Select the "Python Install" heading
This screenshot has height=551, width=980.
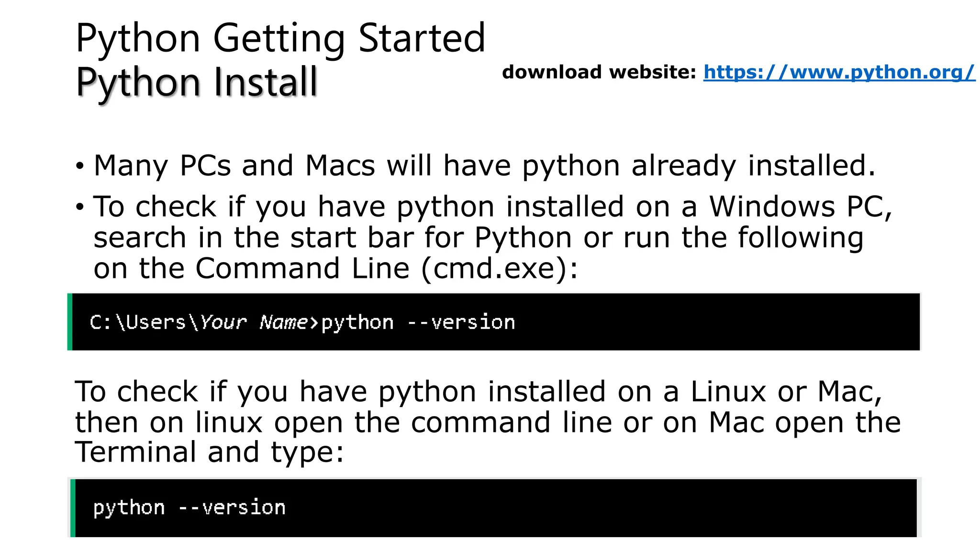197,81
